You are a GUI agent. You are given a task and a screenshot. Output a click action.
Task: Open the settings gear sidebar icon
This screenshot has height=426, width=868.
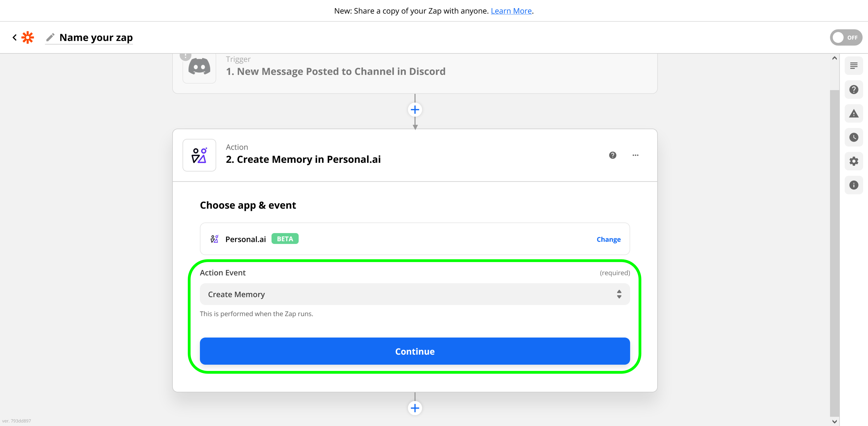pos(854,161)
